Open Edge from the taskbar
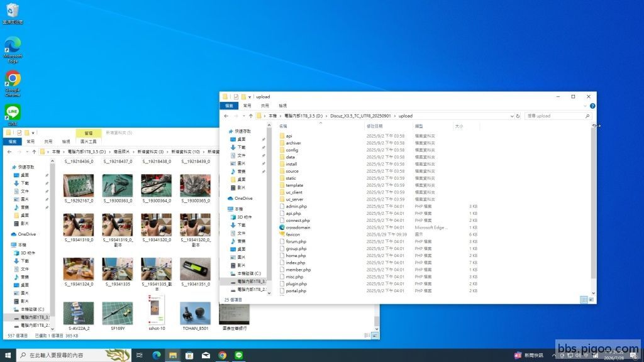 coord(157,355)
